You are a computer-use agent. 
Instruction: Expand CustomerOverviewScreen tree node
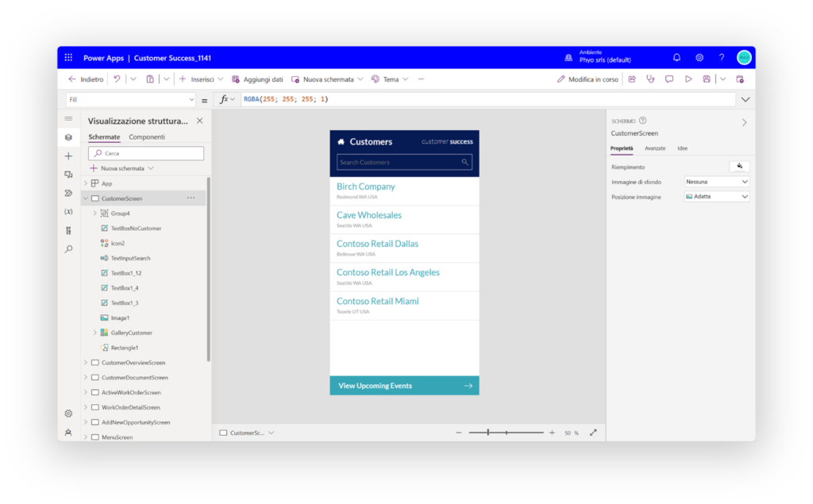pos(86,363)
